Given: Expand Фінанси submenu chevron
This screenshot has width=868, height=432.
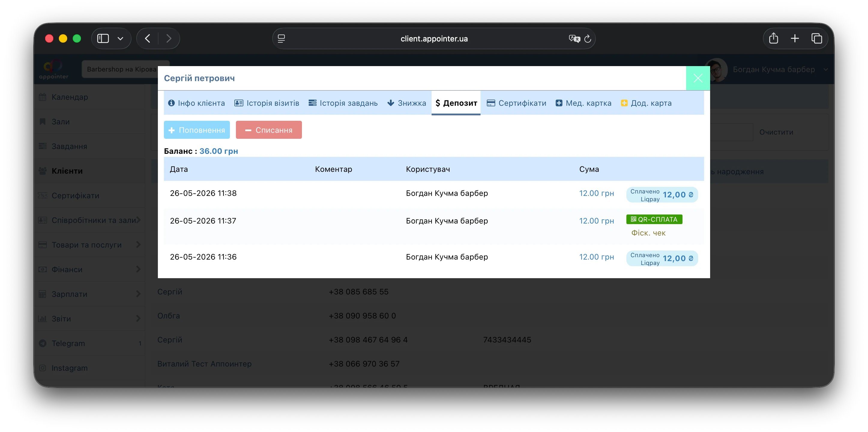Looking at the screenshot, I should point(138,269).
